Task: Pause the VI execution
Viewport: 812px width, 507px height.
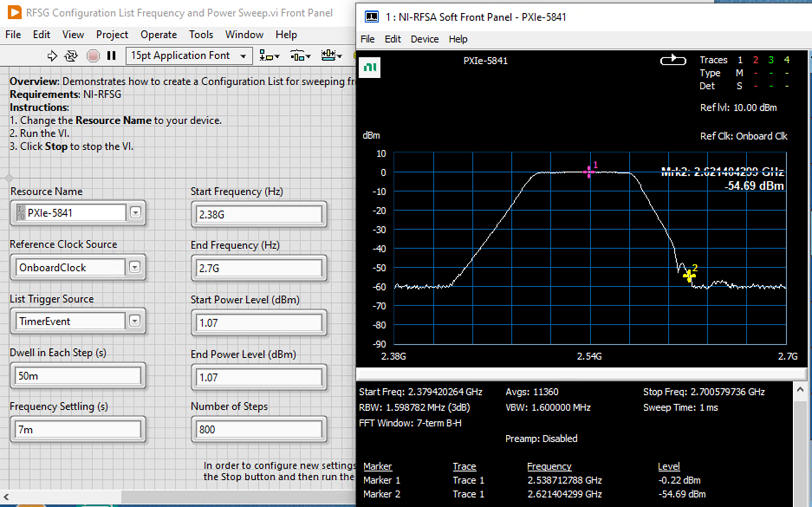Action: (x=111, y=55)
